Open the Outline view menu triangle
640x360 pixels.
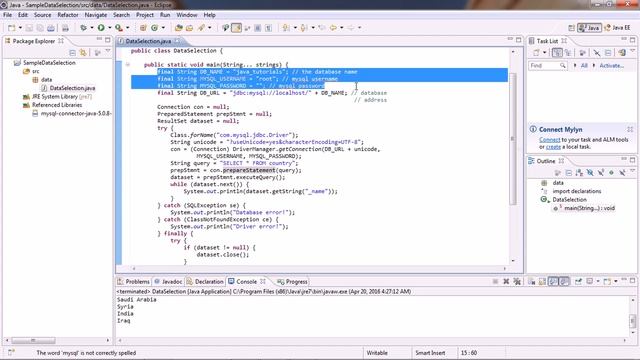coord(632,171)
